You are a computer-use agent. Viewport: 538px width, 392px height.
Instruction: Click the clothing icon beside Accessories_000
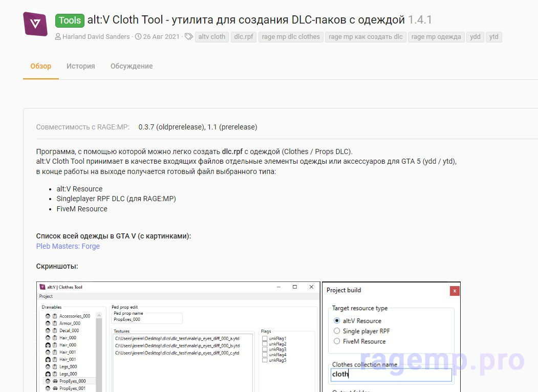55,316
